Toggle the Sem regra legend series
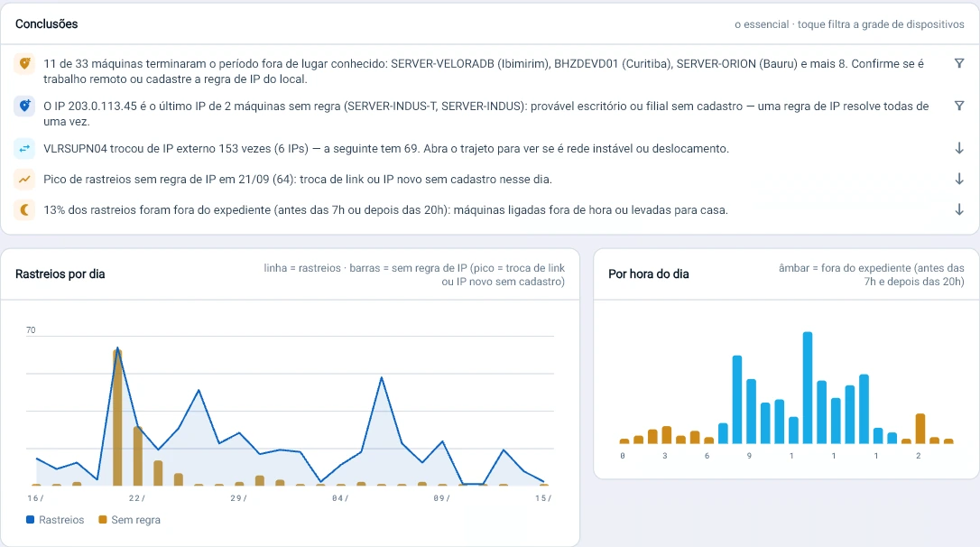 click(129, 520)
